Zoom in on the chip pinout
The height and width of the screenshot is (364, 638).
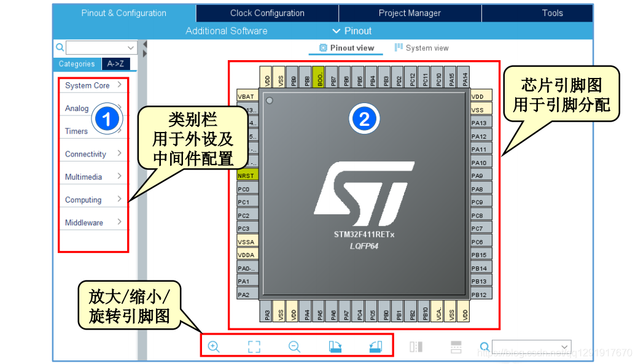point(214,347)
